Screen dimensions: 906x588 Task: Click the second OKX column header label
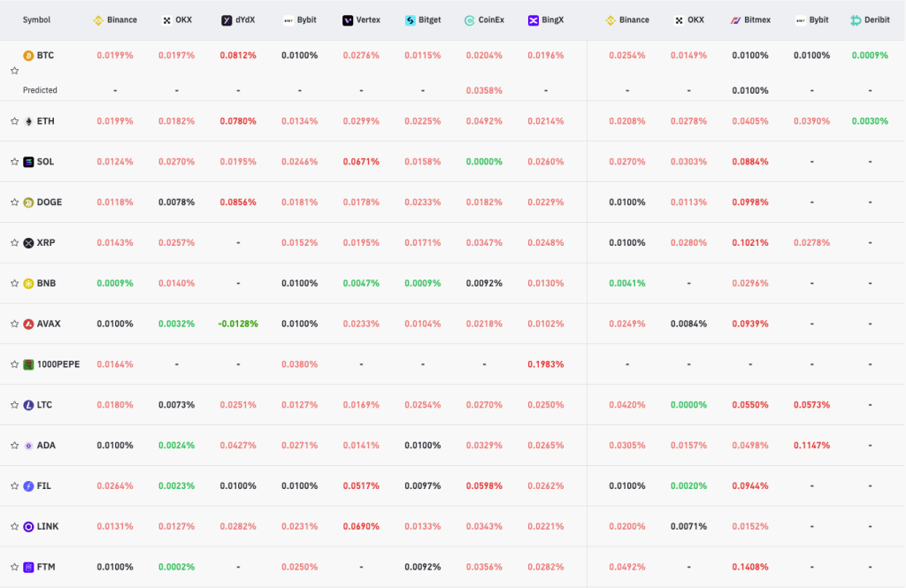(695, 20)
